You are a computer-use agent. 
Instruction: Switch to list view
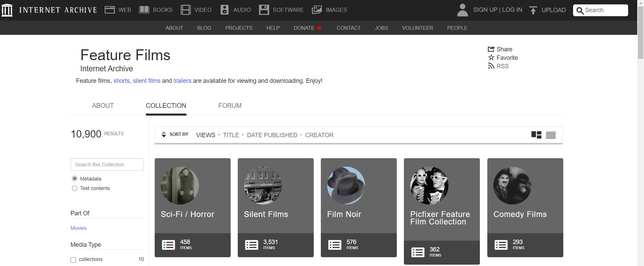click(551, 135)
